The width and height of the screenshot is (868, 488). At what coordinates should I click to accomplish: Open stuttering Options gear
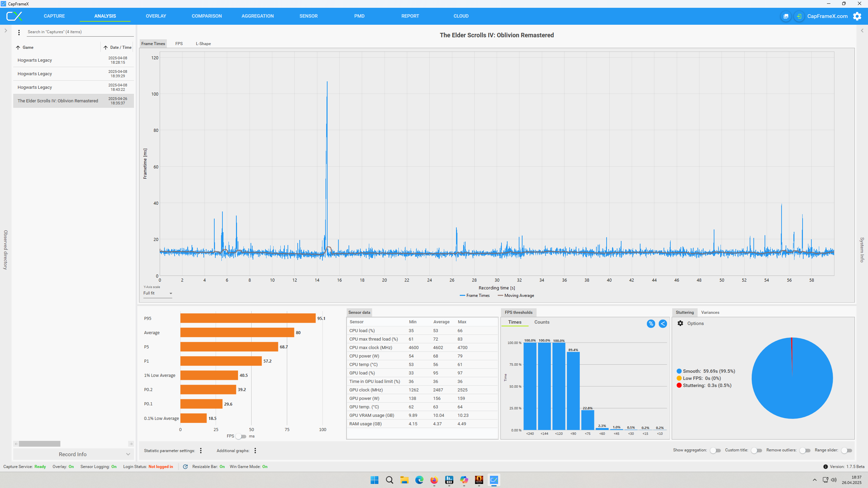[680, 323]
